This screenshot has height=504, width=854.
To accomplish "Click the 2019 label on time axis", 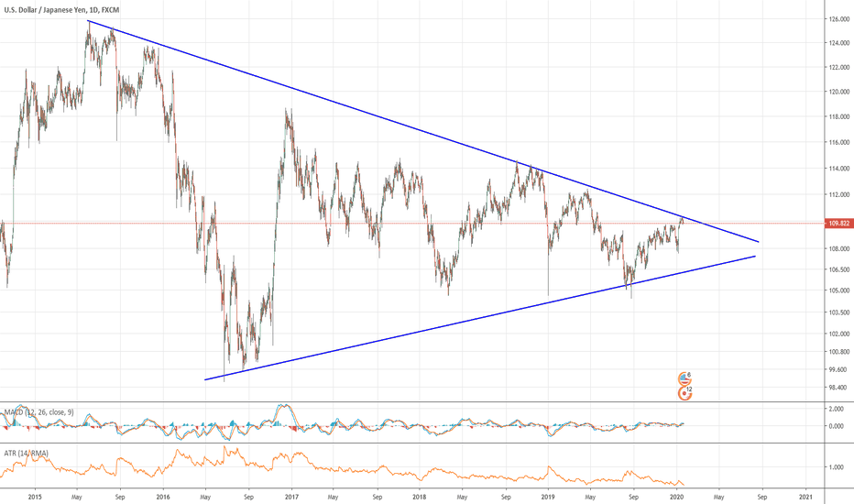I will (x=548, y=497).
